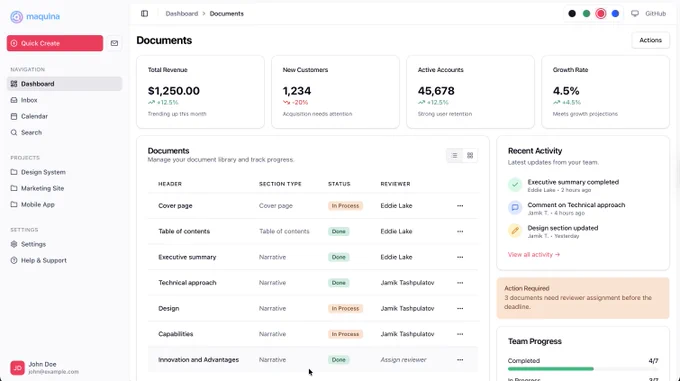The width and height of the screenshot is (680, 381).
Task: Click the Done badge for Table of contents
Action: coord(339,231)
